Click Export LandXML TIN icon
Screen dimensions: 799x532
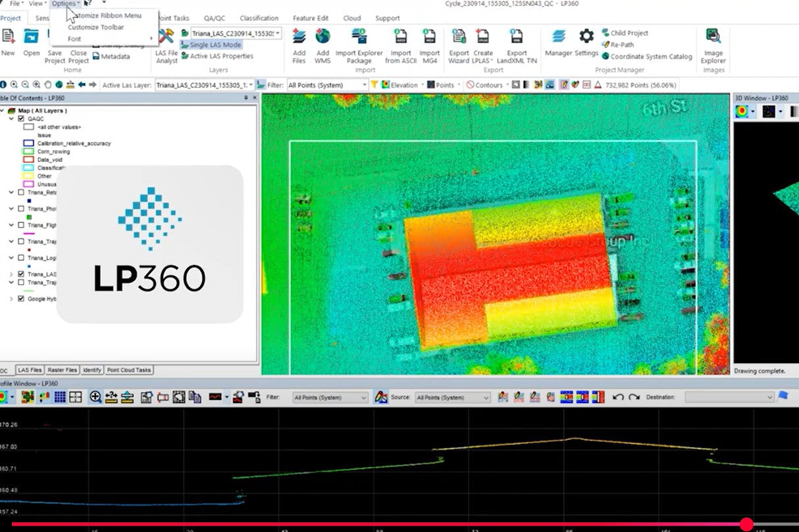[x=517, y=37]
